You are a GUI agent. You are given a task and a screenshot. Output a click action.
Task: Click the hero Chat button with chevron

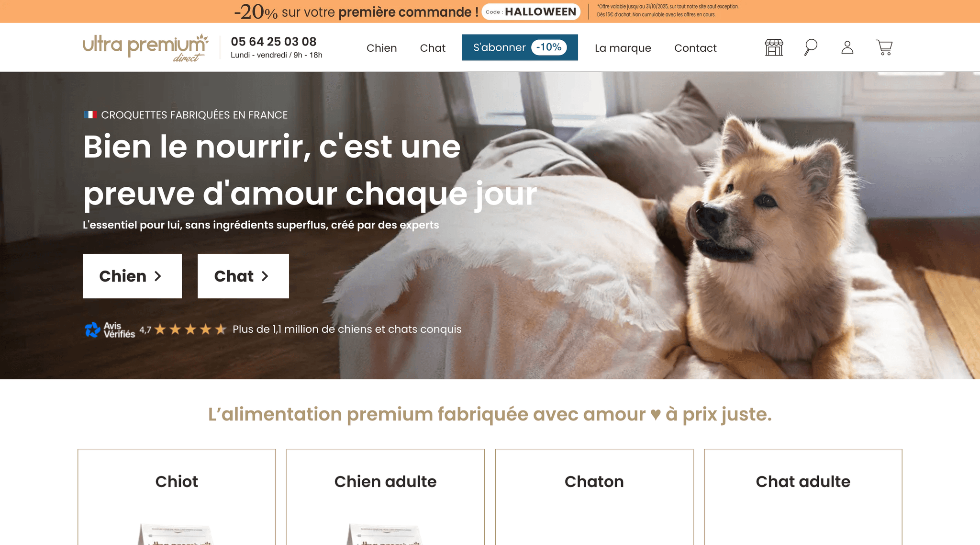(x=243, y=276)
